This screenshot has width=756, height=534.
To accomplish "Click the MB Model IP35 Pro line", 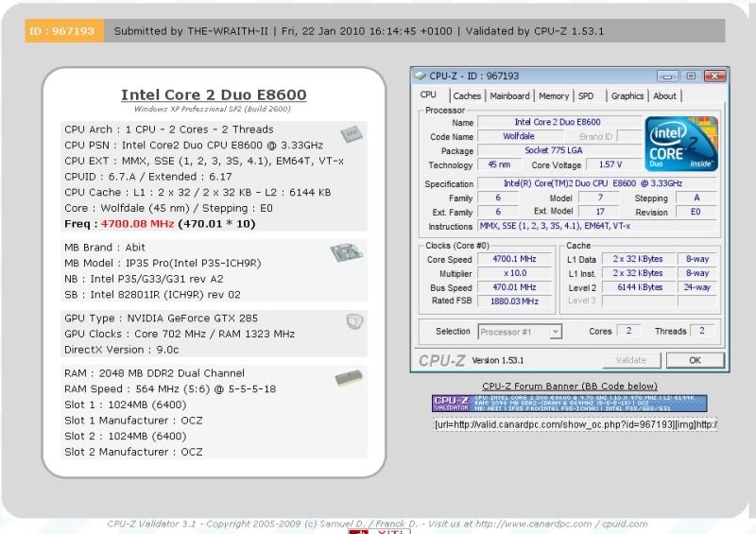I will coord(163,264).
